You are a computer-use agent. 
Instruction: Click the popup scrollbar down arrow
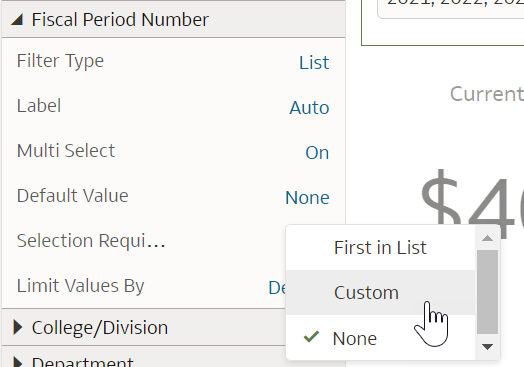[488, 347]
